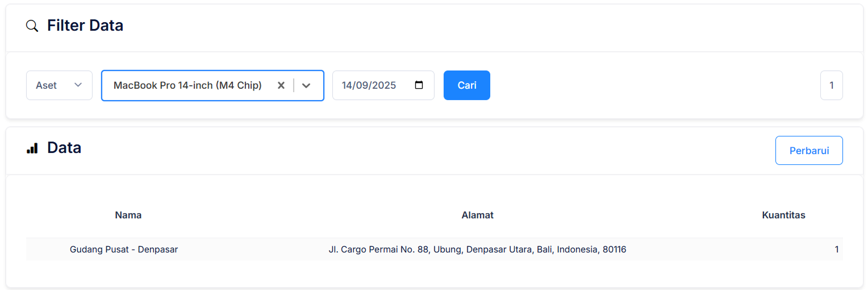Click the Kuantitas column header

pyautogui.click(x=783, y=215)
